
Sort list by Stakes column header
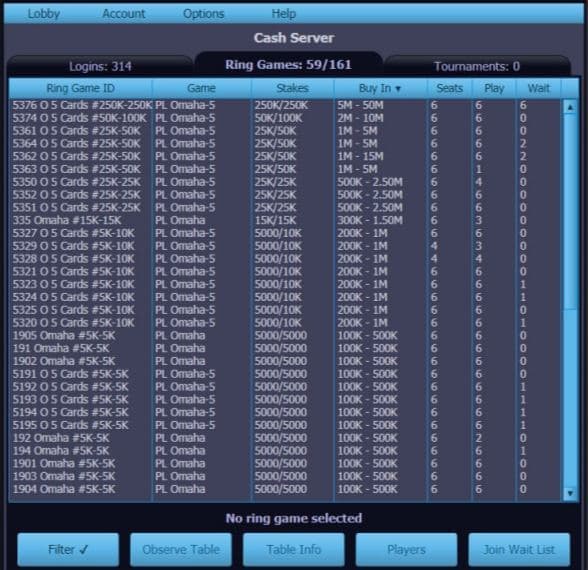[292, 88]
